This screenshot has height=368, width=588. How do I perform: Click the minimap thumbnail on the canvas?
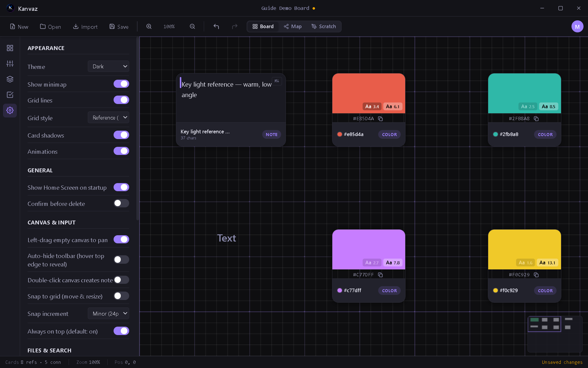[555, 334]
